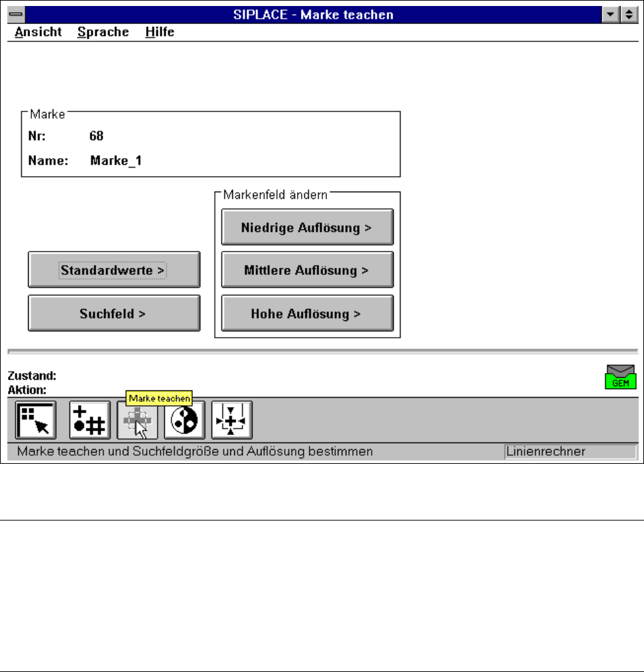
Task: Click the black-white circle toolbar icon
Action: (x=185, y=420)
